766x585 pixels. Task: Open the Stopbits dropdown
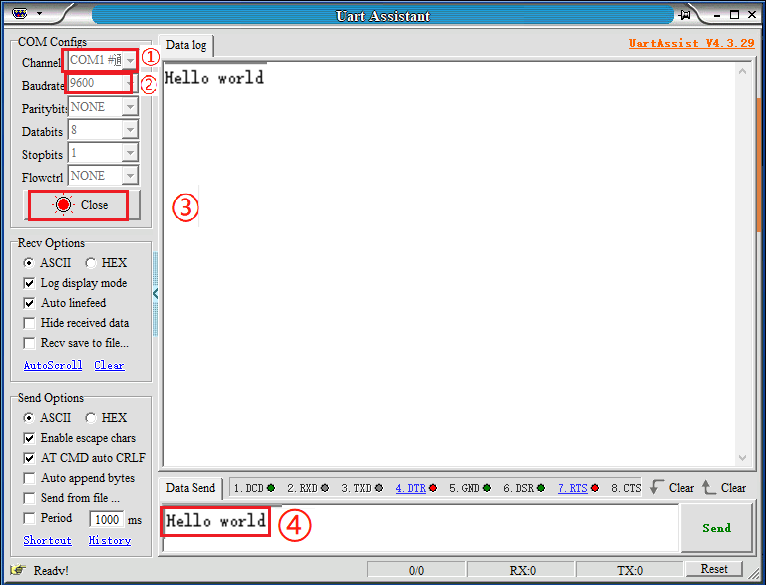tap(130, 153)
